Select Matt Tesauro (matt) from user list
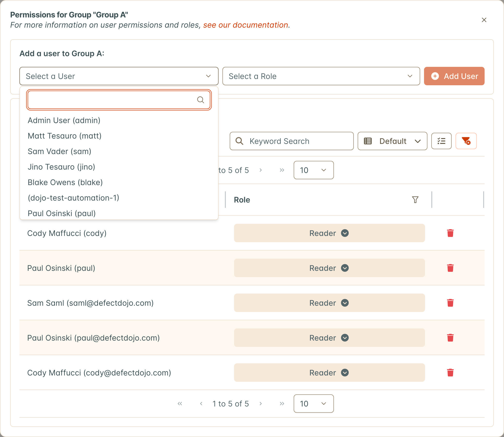 pyautogui.click(x=64, y=136)
